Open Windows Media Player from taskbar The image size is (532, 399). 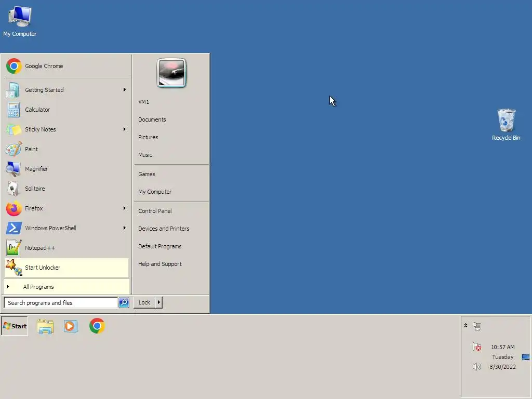click(71, 326)
